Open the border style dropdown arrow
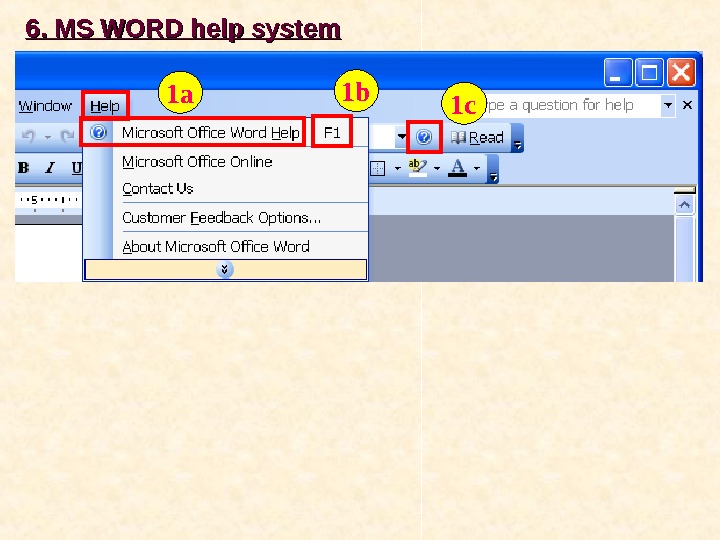The image size is (720, 540). coord(398,169)
